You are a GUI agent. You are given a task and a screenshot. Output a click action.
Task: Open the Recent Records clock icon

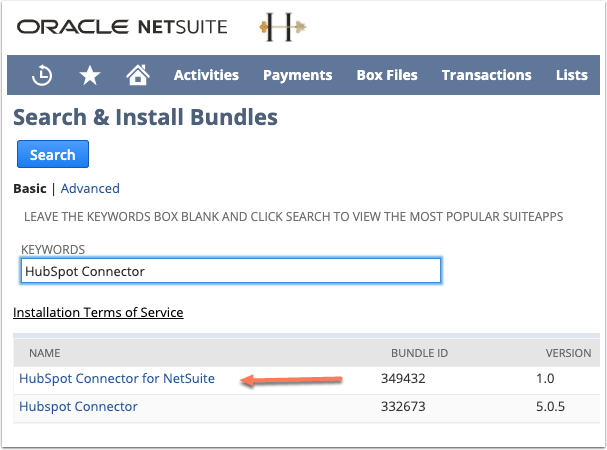pyautogui.click(x=42, y=75)
